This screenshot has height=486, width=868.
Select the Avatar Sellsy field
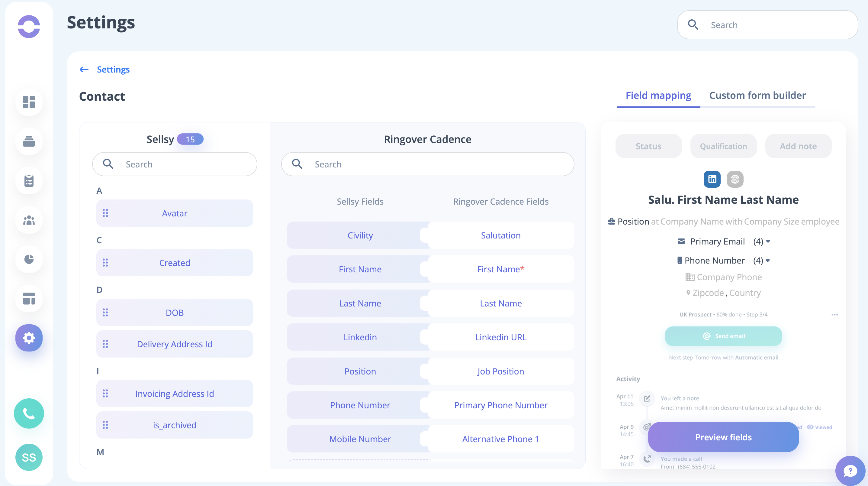click(x=175, y=213)
